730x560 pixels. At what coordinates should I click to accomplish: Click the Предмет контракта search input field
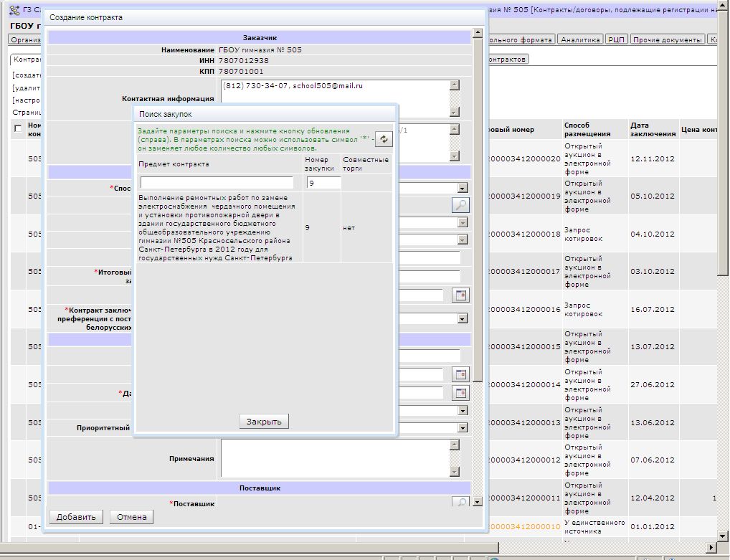tap(217, 183)
